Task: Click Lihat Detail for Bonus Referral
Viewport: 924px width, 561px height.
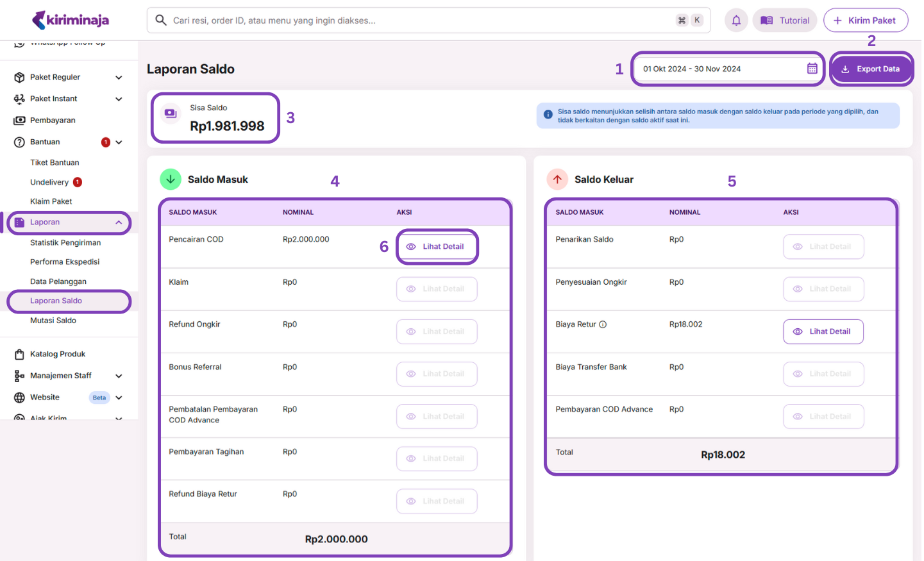Action: click(437, 374)
